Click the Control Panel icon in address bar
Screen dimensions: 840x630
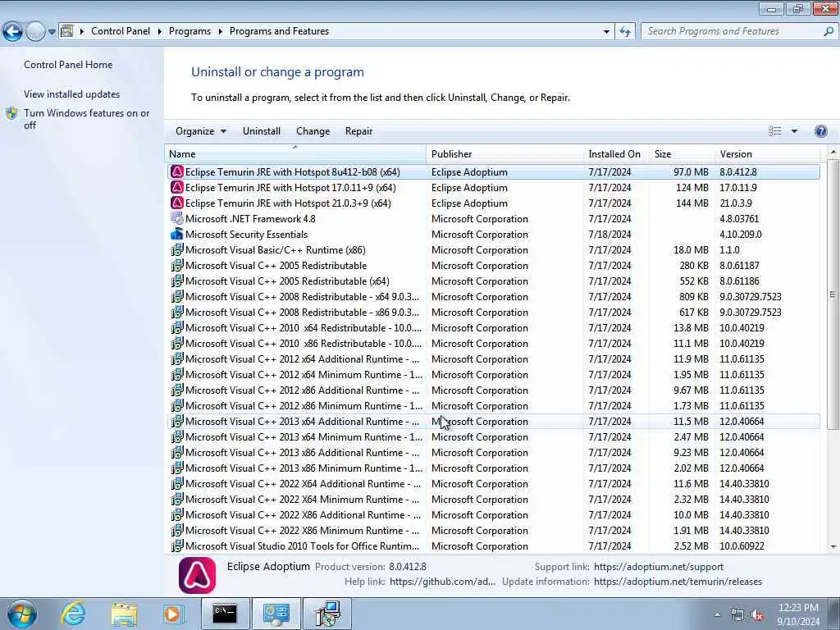point(66,31)
